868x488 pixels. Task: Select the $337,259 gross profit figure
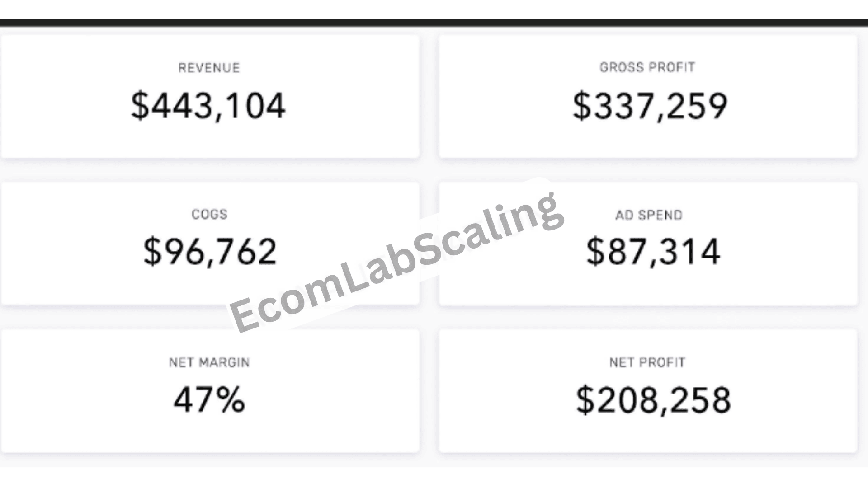click(x=650, y=106)
